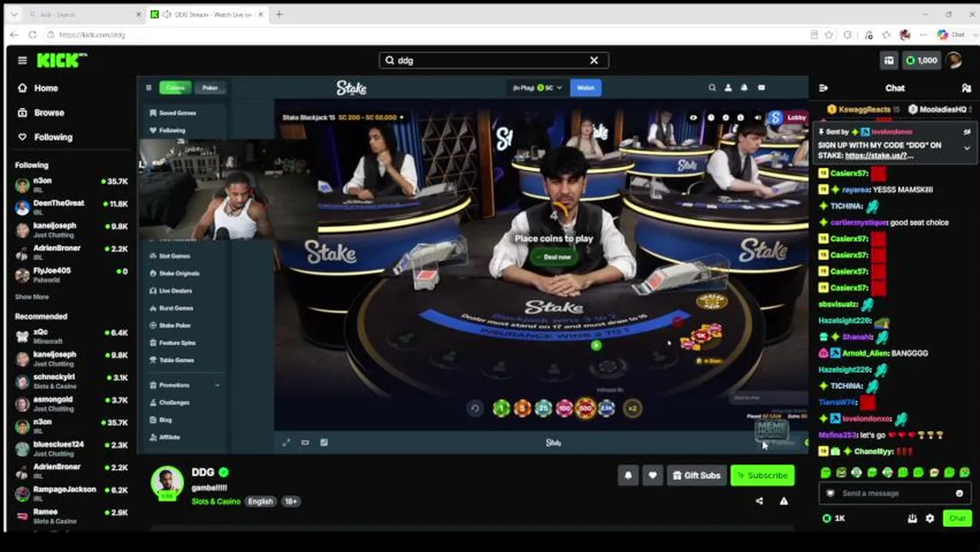Follow DDG with the heart button
Screen dimensions: 980x552
point(653,475)
